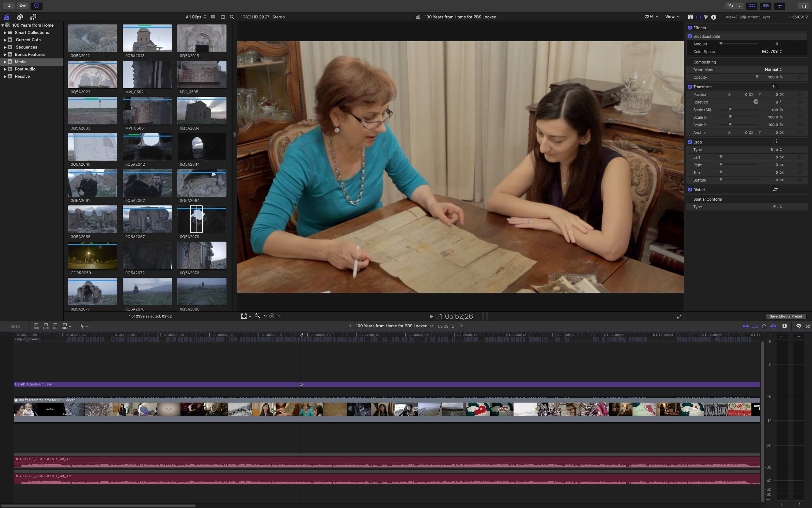
Task: Toggle solo headphones icon in timeline
Action: (x=764, y=326)
